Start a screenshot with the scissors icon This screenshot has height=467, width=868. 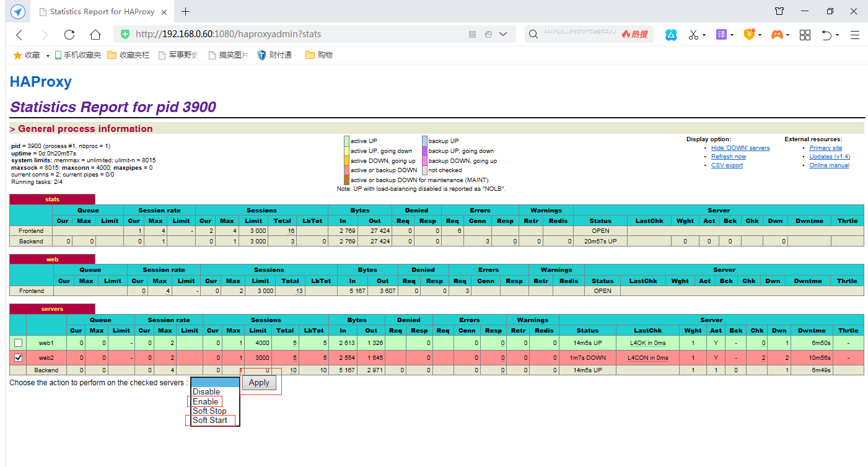point(694,35)
